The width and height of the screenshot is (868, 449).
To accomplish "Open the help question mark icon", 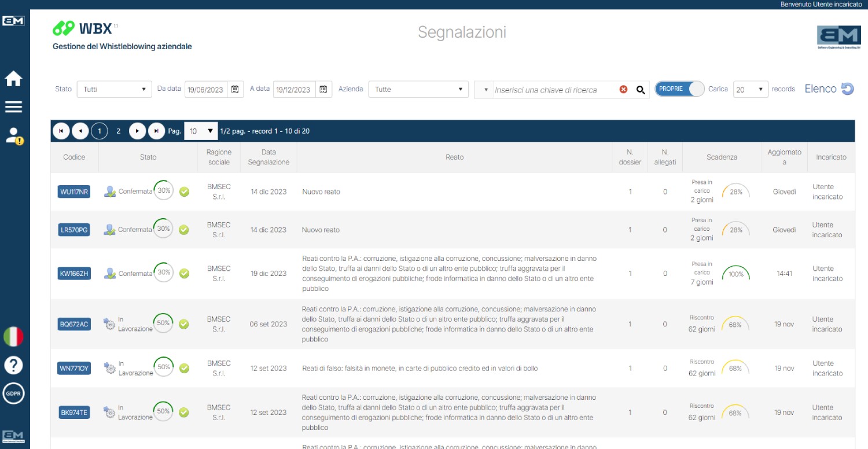I will (x=14, y=365).
